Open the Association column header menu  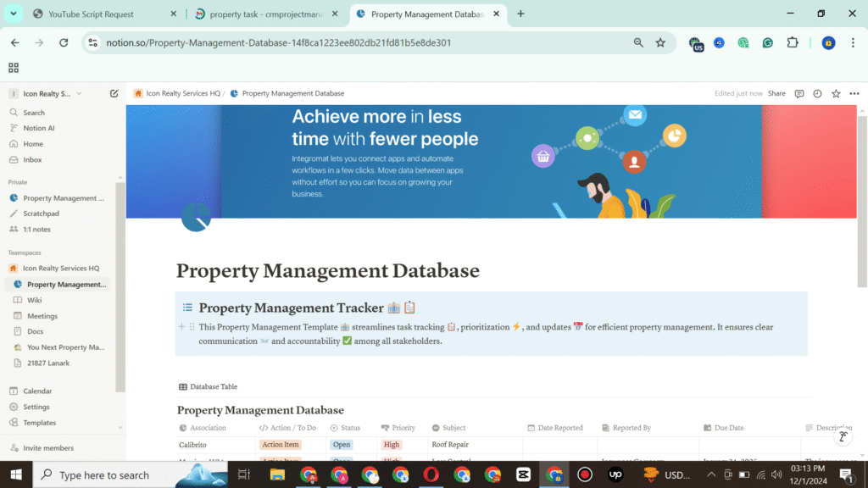coord(203,428)
